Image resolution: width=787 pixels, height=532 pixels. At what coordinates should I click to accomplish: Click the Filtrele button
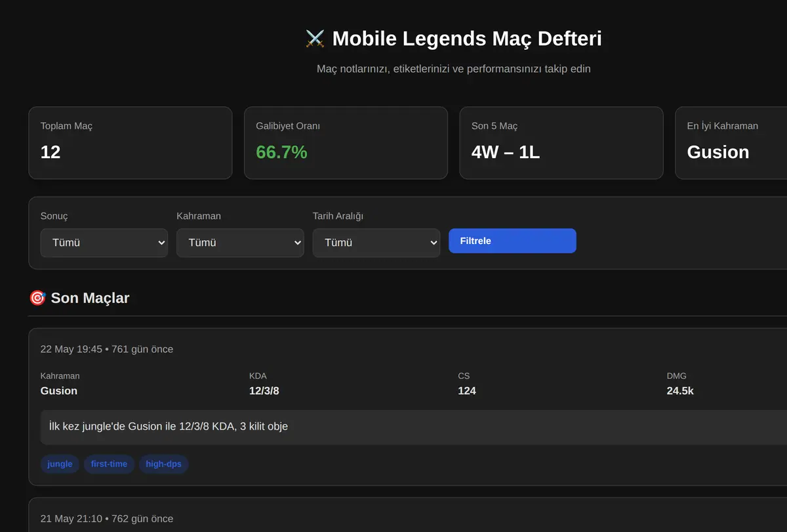tap(512, 241)
